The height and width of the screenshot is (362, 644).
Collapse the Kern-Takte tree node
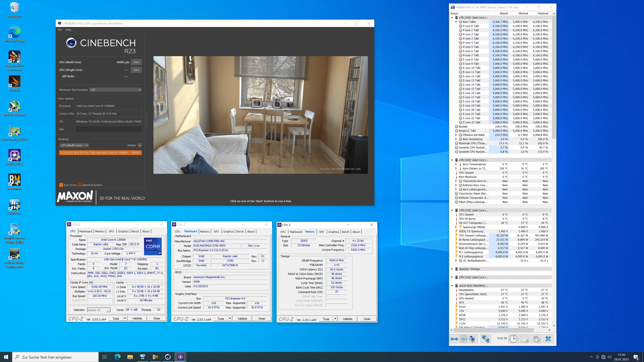click(x=456, y=22)
